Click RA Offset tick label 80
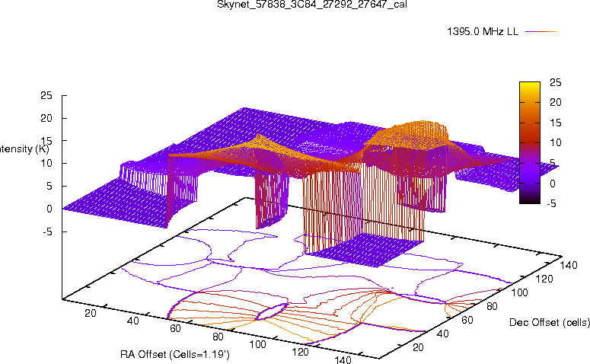 (x=218, y=337)
